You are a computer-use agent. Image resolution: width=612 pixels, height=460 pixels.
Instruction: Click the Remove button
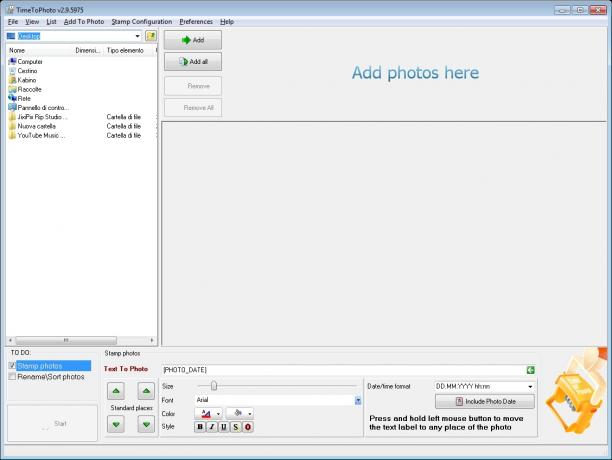point(193,86)
